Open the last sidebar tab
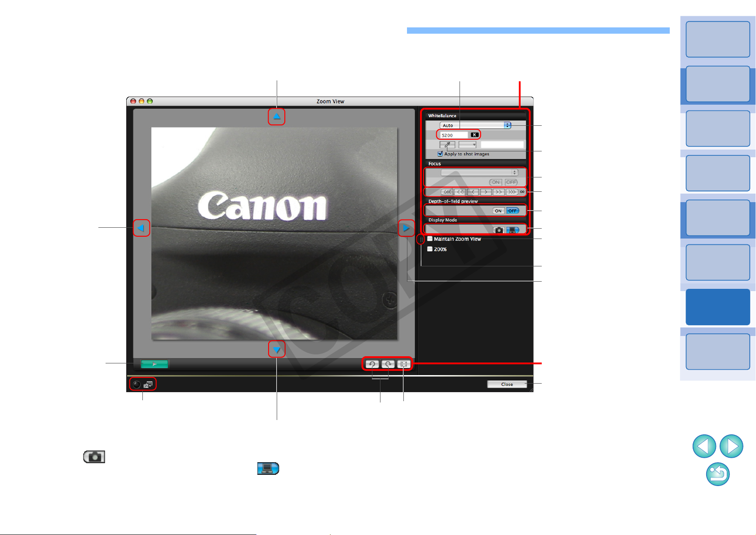756x535 pixels. [x=718, y=352]
